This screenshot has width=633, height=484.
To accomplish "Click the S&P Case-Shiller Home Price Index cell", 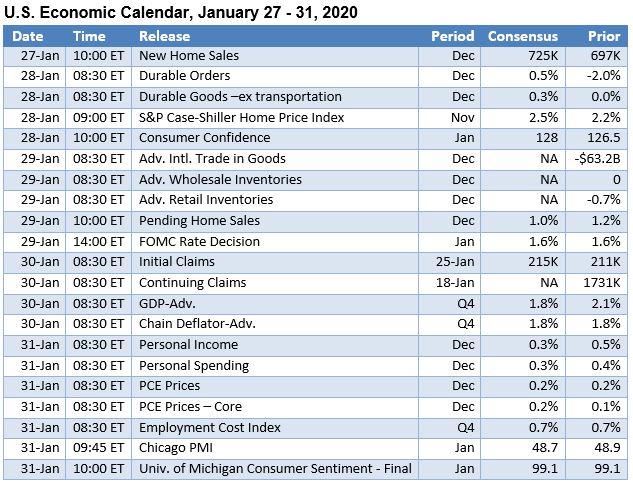I will (x=241, y=117).
